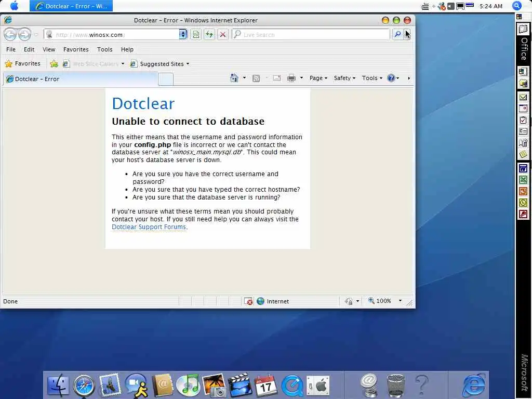This screenshot has width=532, height=399.
Task: Click the address bar URL field
Action: click(x=112, y=35)
